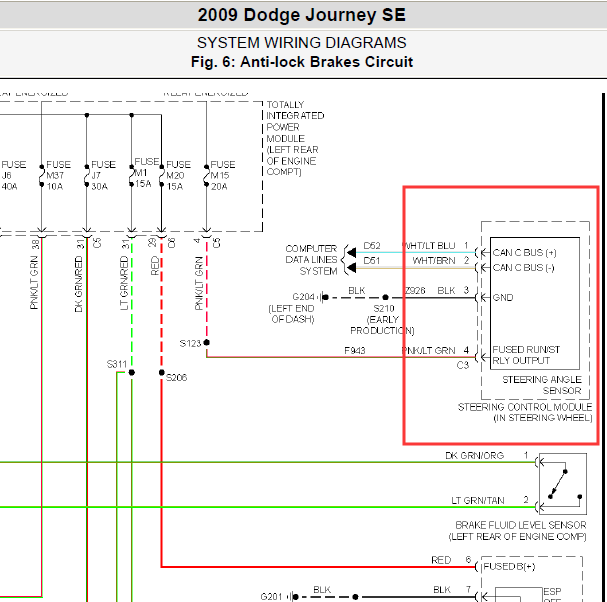Select the '(LEFT END OF DASH)' note

pyautogui.click(x=291, y=314)
